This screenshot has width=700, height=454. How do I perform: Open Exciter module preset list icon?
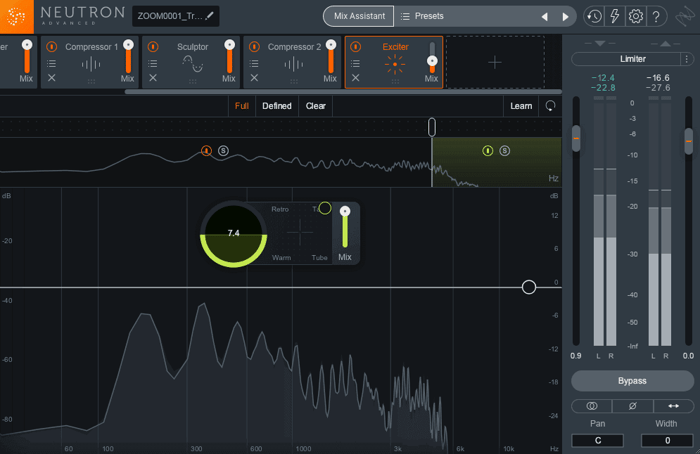click(355, 63)
